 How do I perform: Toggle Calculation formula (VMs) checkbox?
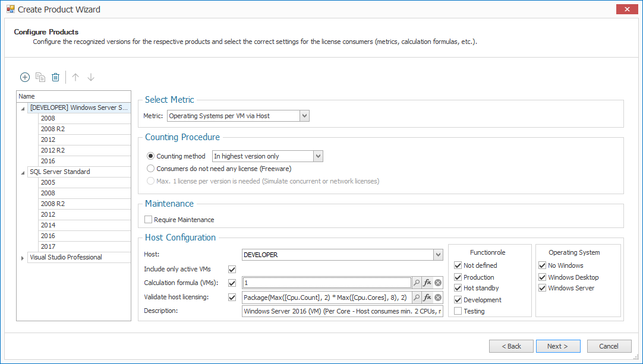point(232,283)
